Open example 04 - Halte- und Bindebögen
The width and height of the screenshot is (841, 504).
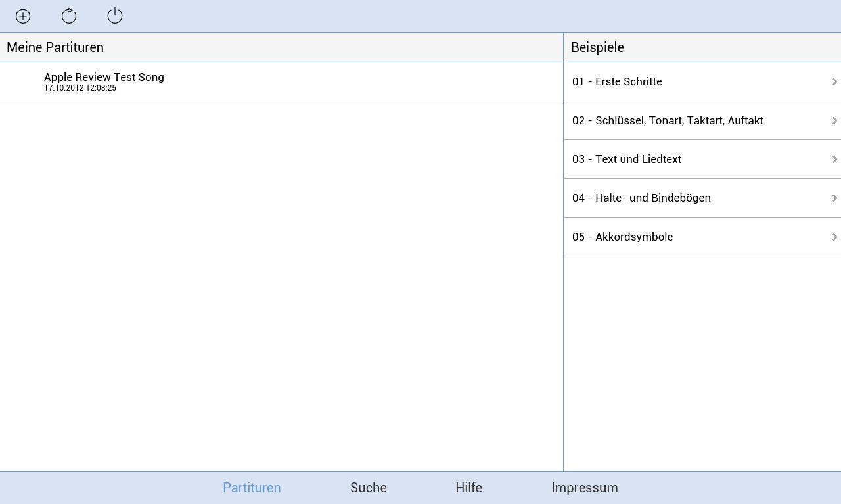click(x=702, y=198)
